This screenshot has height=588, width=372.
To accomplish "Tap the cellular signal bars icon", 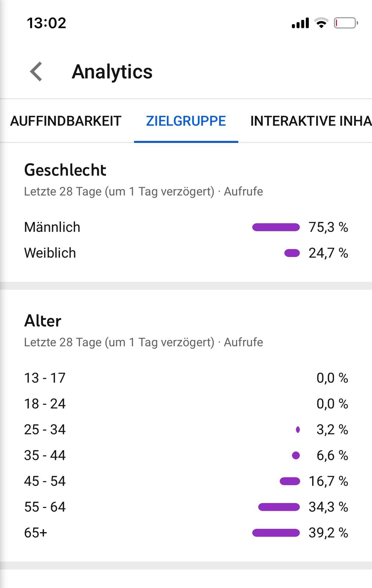I will (300, 24).
